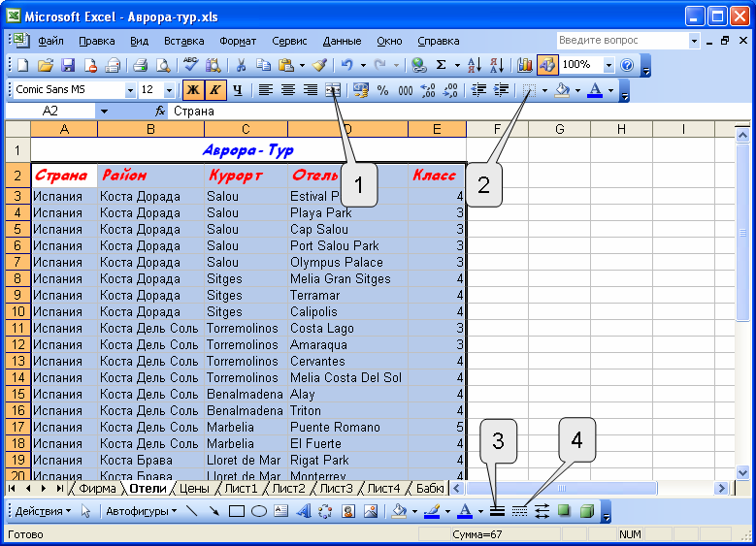
Task: Expand the Borders dropdown arrow
Action: click(x=544, y=90)
